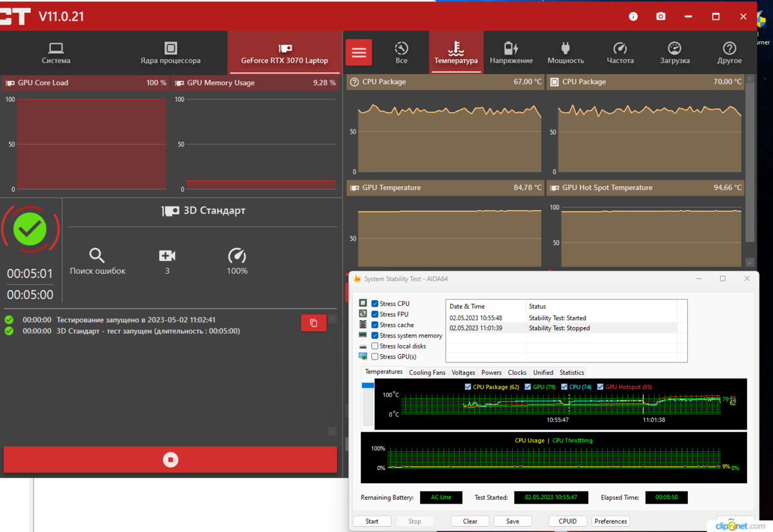773x532 pixels.
Task: Open the red hamburger menu button
Action: (359, 52)
